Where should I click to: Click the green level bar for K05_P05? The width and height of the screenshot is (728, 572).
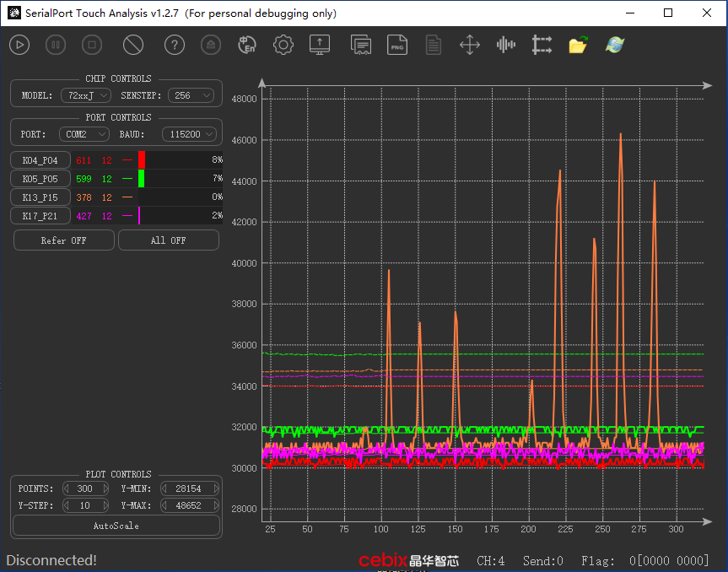coord(141,179)
